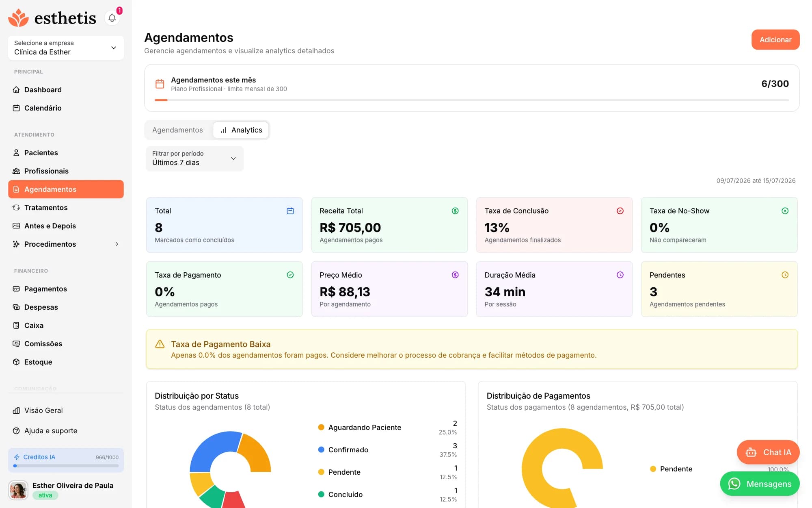Viewport: 812px width, 508px height.
Task: Click the Esther Oliveira de Paula profile
Action: 66,490
